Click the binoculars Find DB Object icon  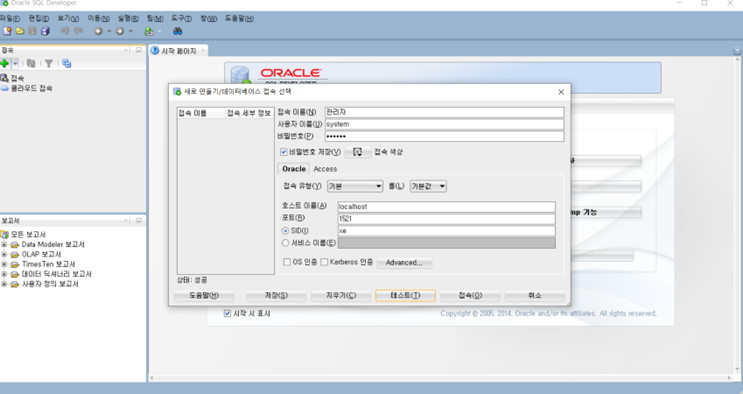177,31
